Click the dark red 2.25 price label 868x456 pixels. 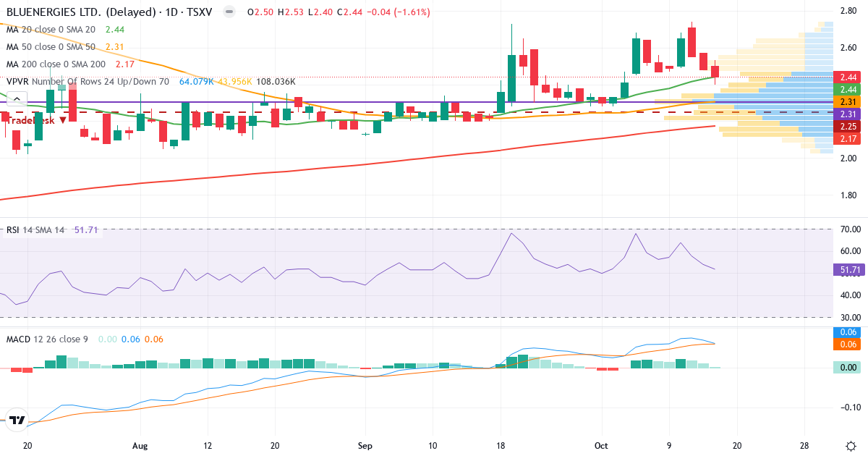848,126
